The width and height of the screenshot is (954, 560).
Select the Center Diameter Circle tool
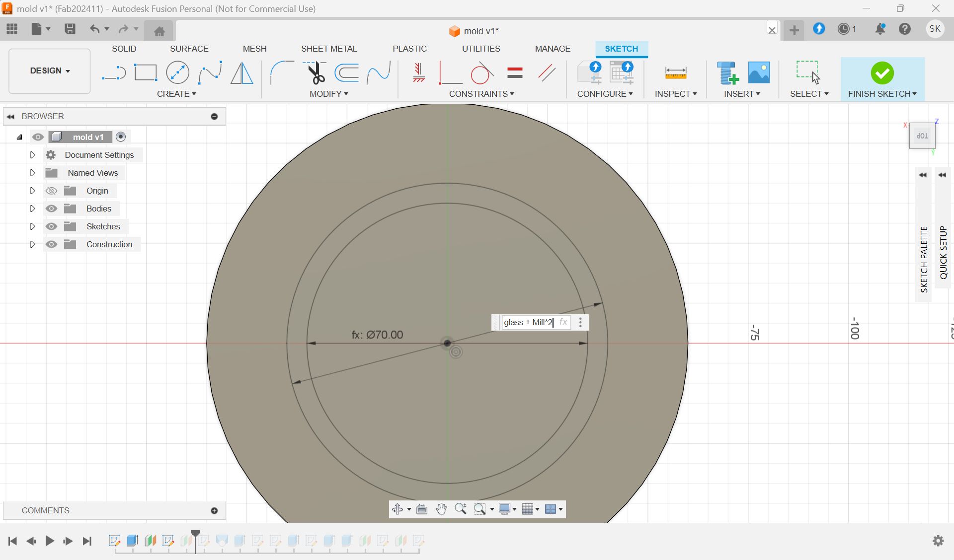click(177, 73)
